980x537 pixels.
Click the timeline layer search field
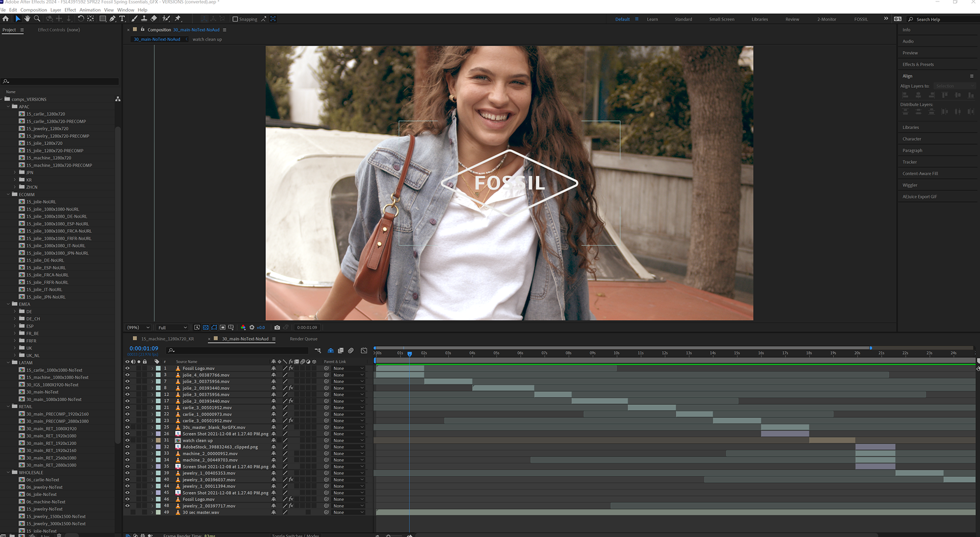coord(238,350)
